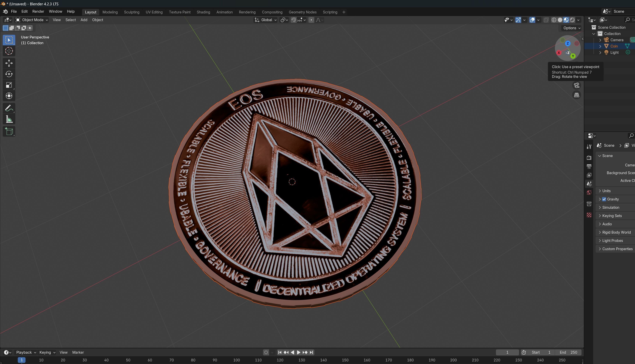Open the Global transform orientation dropdown
The height and width of the screenshot is (364, 635).
point(265,20)
